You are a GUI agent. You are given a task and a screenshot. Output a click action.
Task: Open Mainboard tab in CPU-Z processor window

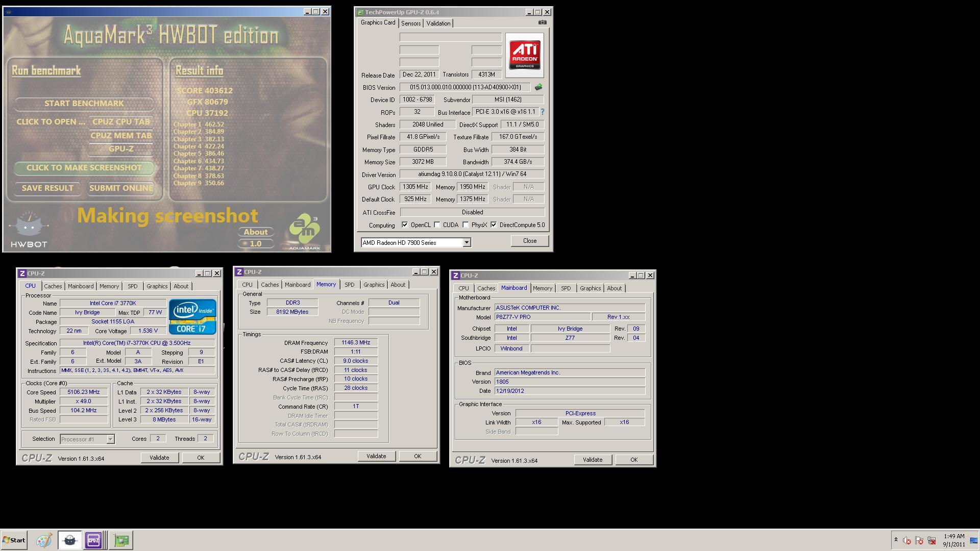pos(81,286)
